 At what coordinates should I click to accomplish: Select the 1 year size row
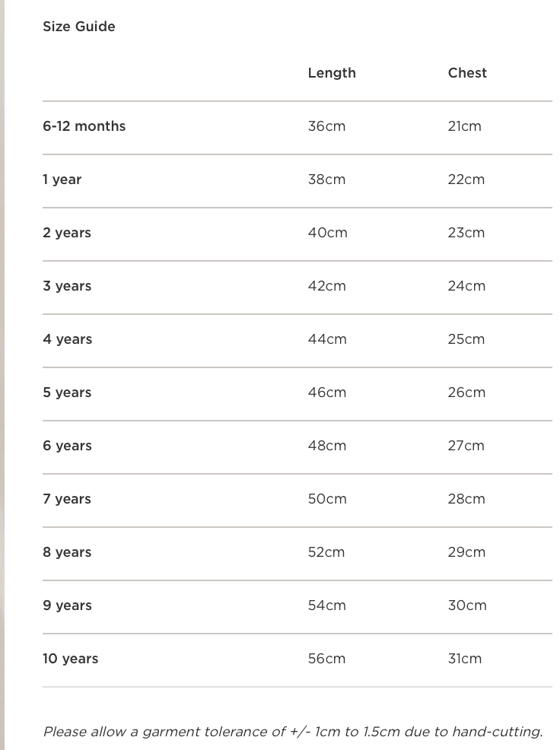pyautogui.click(x=62, y=180)
